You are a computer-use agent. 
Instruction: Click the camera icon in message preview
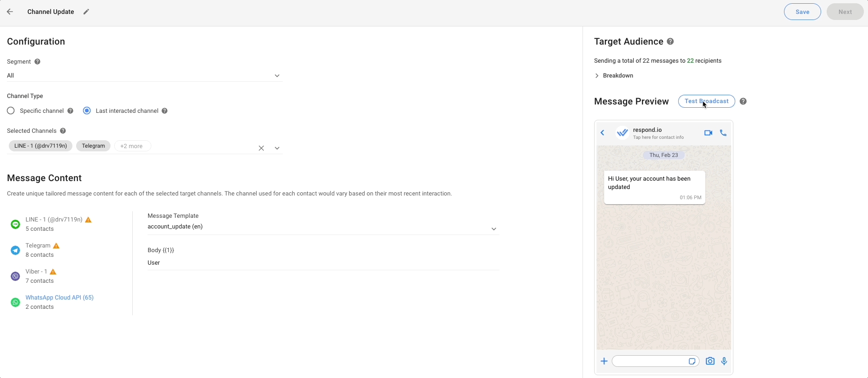point(710,361)
